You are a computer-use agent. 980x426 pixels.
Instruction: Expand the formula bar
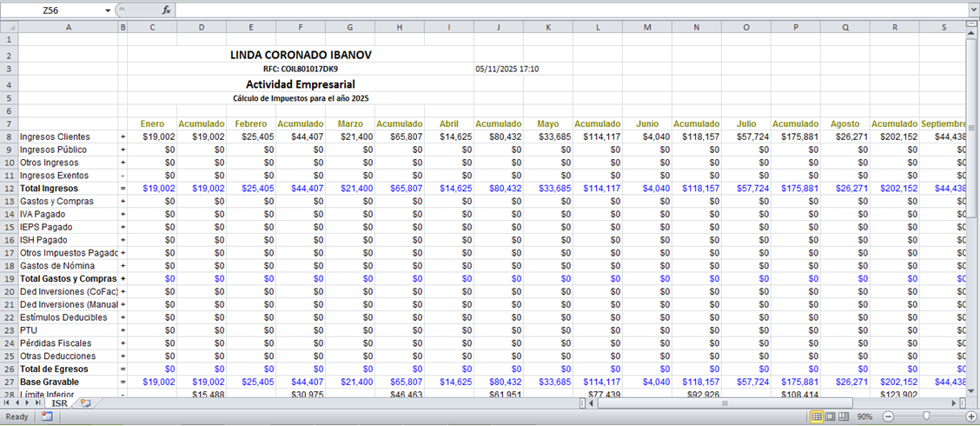(973, 10)
